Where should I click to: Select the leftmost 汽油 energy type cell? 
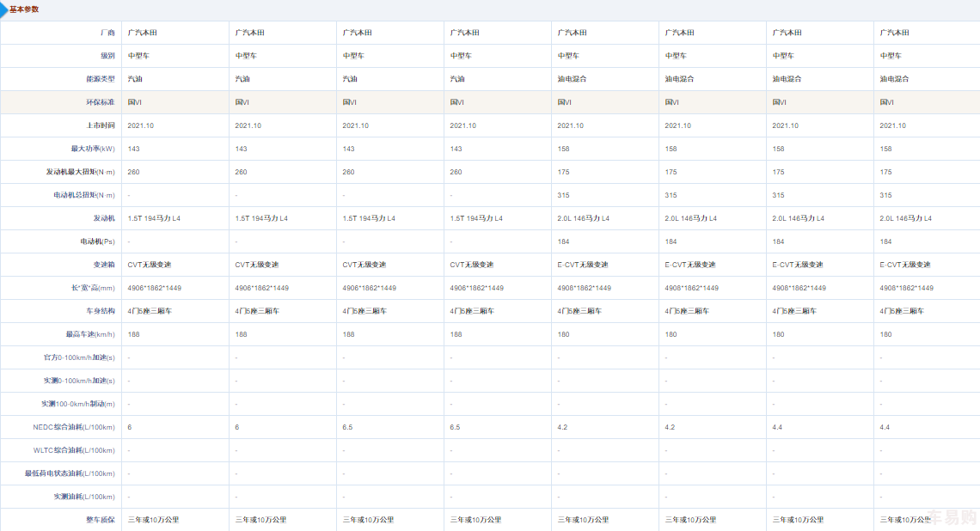coord(135,79)
